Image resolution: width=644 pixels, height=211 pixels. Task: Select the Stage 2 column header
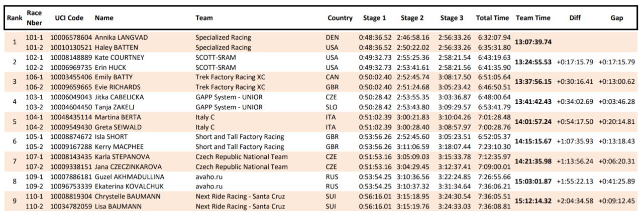(412, 18)
